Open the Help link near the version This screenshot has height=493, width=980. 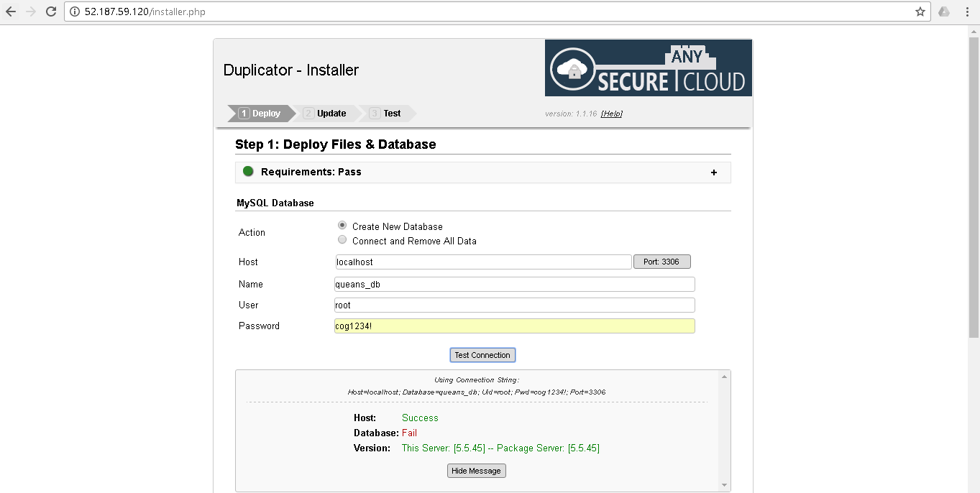click(611, 114)
